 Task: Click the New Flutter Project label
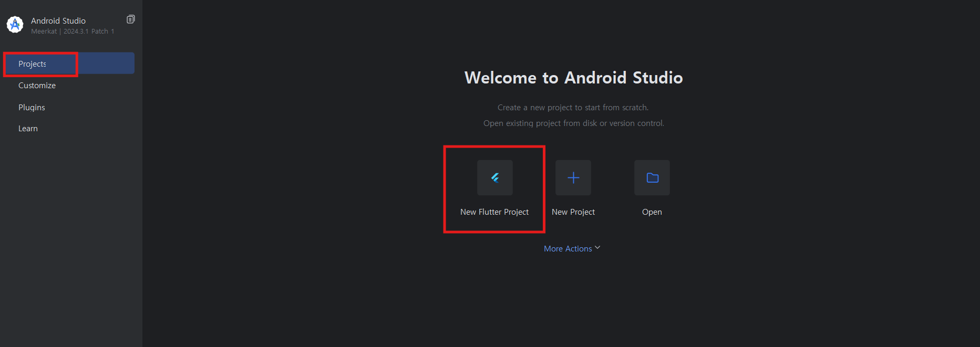(494, 212)
